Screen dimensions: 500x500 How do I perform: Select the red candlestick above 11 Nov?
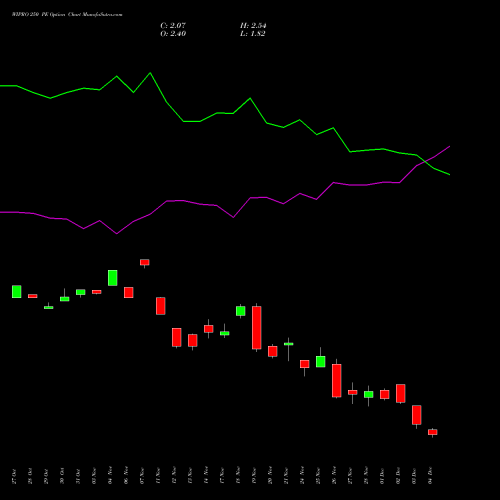161,306
